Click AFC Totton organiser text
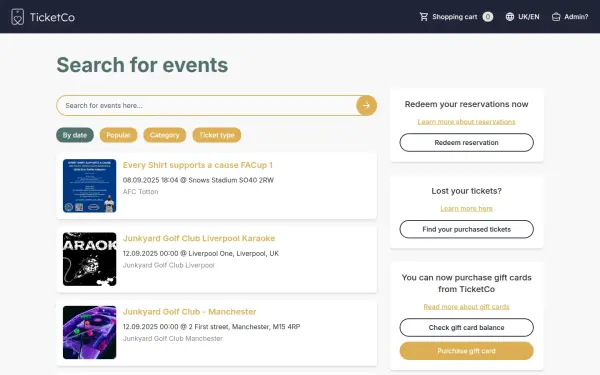The width and height of the screenshot is (600, 375). click(x=140, y=192)
